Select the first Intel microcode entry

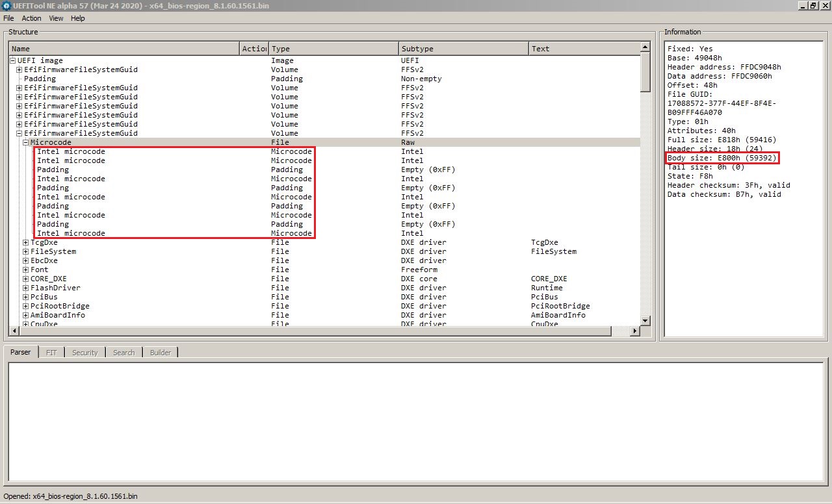(x=324, y=151)
